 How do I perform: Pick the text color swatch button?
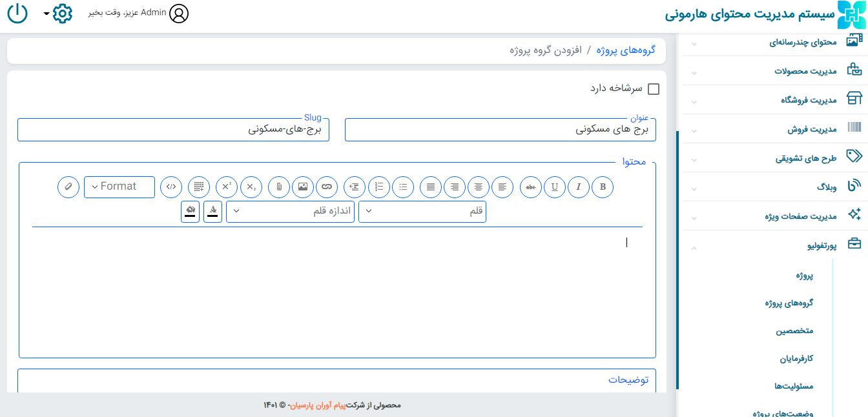point(213,212)
